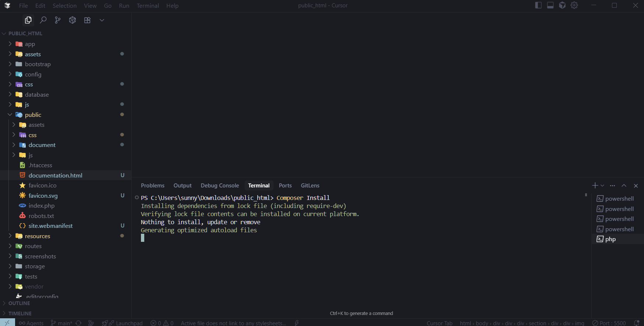Screen dimensions: 644x326
Task: Select the php terminal instance
Action: click(x=618, y=239)
